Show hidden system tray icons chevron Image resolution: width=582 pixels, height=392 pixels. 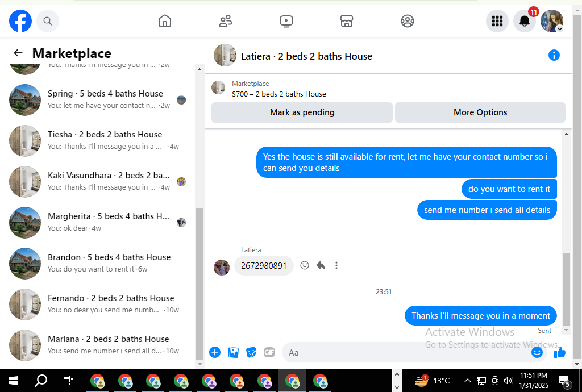coord(468,381)
